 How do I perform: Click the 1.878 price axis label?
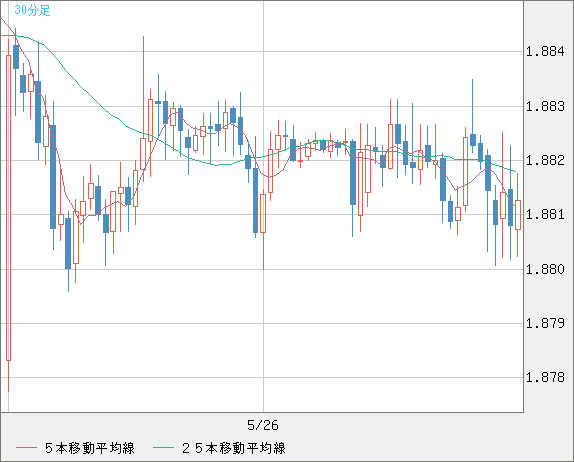[x=545, y=377]
